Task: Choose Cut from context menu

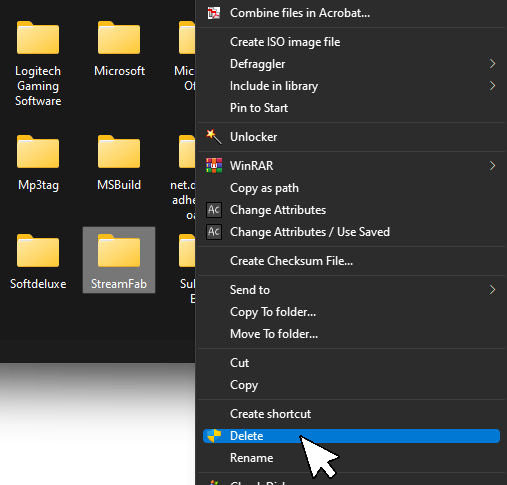Action: click(x=351, y=363)
